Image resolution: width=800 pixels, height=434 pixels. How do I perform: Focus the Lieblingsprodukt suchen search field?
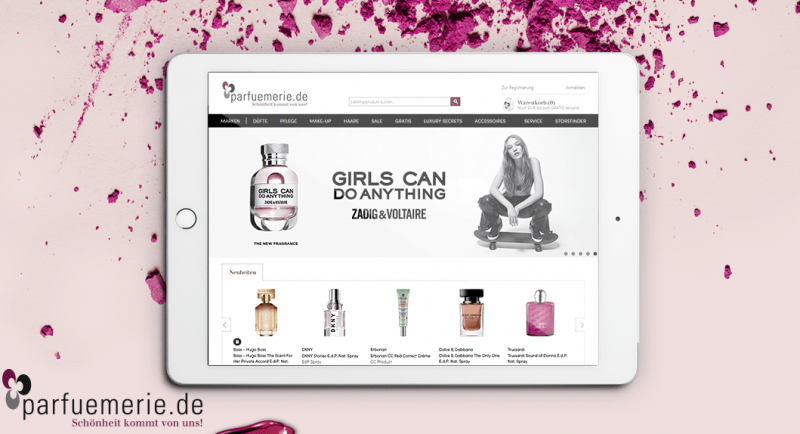[x=399, y=101]
